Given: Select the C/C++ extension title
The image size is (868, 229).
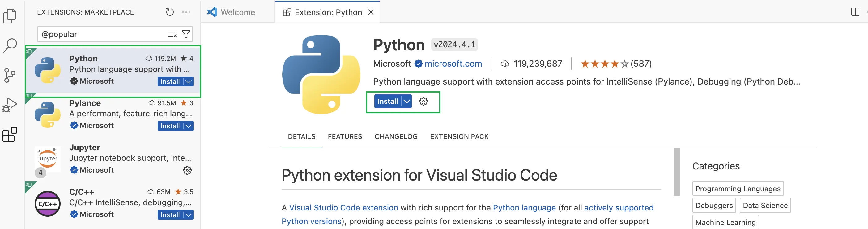Looking at the screenshot, I should 82,192.
